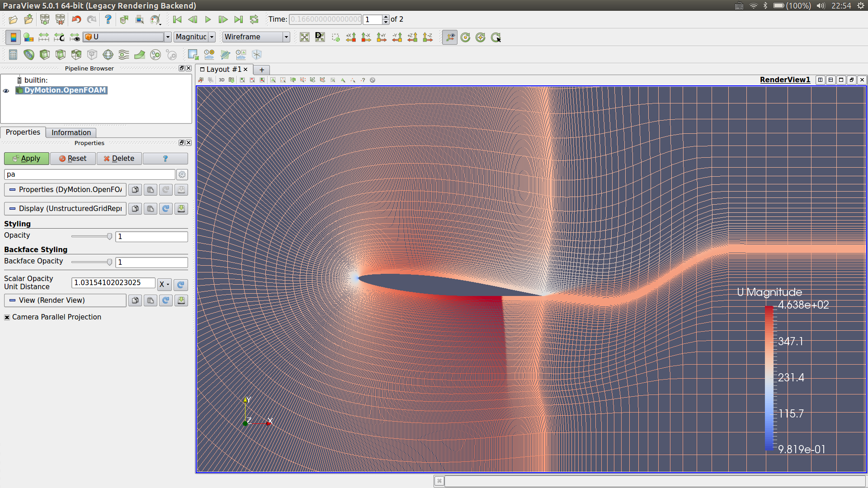This screenshot has height=488, width=868.
Task: Click the Opacity slider handle
Action: tap(109, 236)
